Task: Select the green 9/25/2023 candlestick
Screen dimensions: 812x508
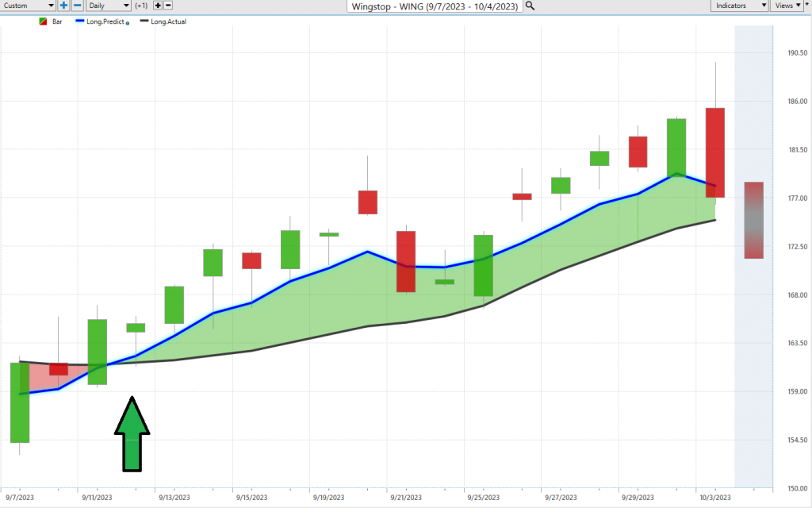Action: click(x=483, y=266)
